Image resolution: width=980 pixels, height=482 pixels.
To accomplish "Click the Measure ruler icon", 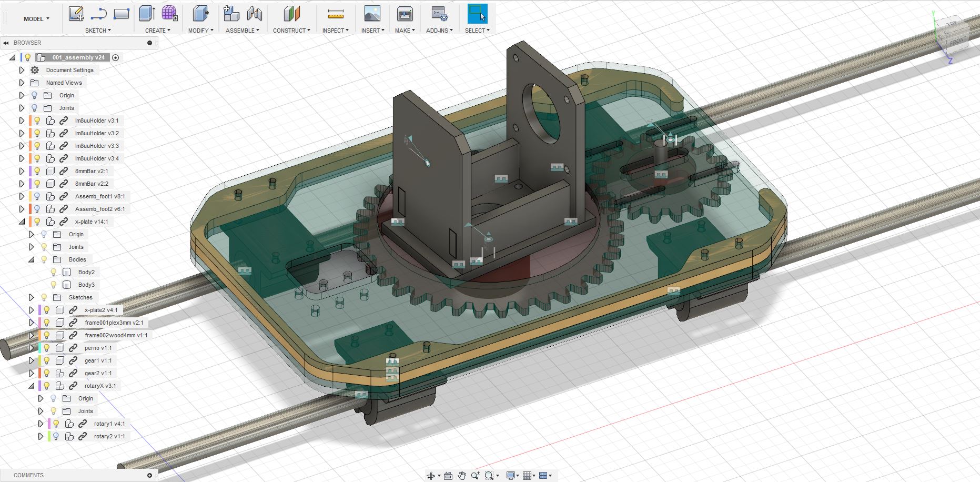I will coord(335,14).
